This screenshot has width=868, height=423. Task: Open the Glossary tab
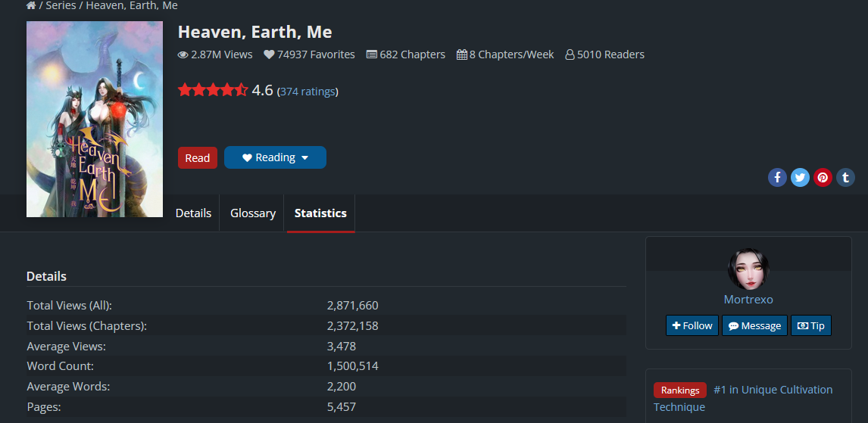point(253,213)
